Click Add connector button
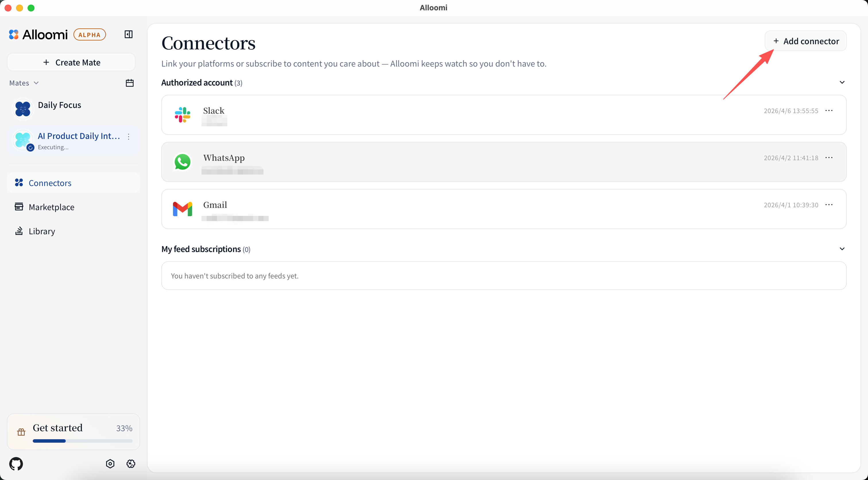This screenshot has height=480, width=868. coord(805,41)
